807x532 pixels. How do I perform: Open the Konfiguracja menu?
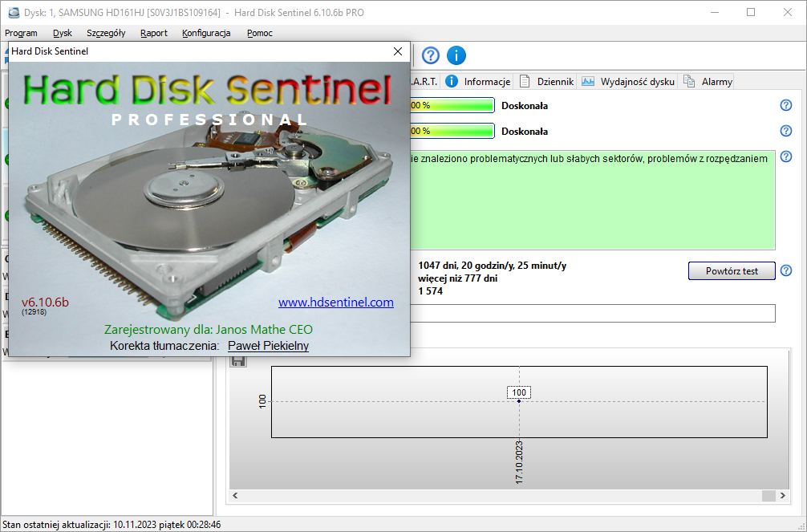(206, 33)
